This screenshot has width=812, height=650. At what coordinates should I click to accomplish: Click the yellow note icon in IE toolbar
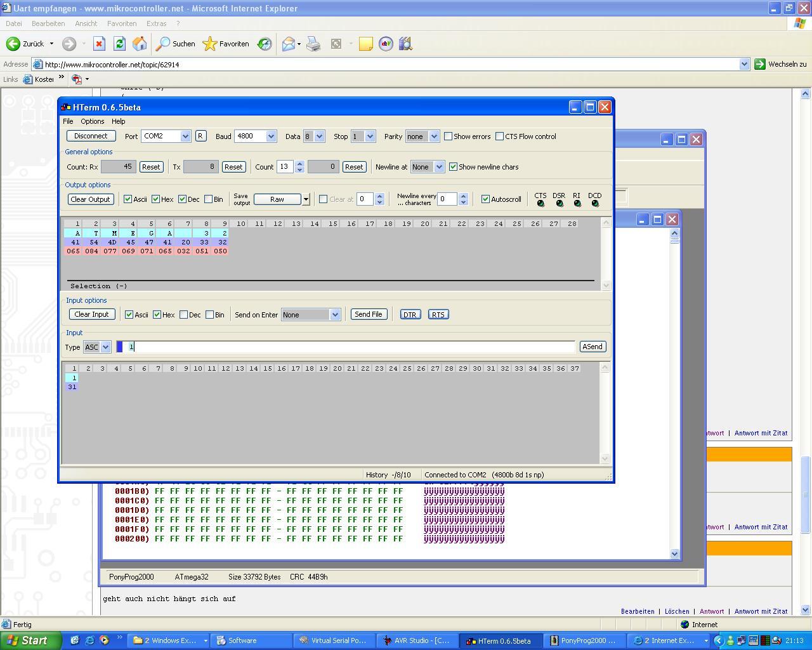(x=366, y=44)
